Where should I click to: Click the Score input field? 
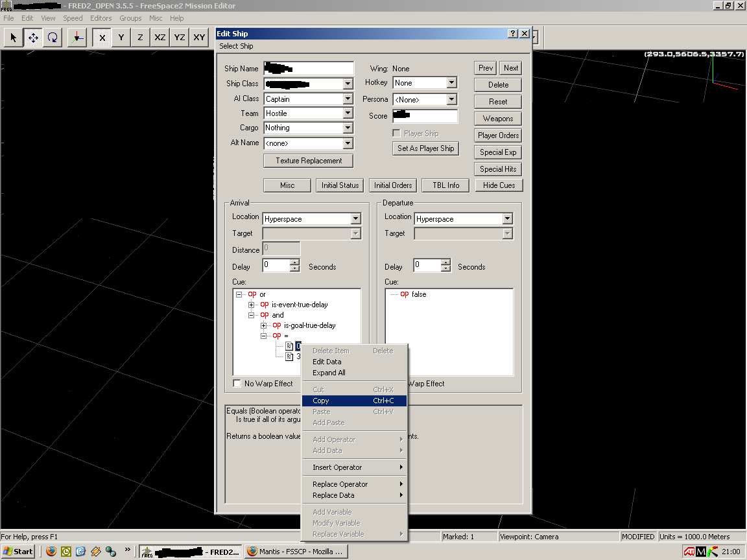[x=425, y=116]
